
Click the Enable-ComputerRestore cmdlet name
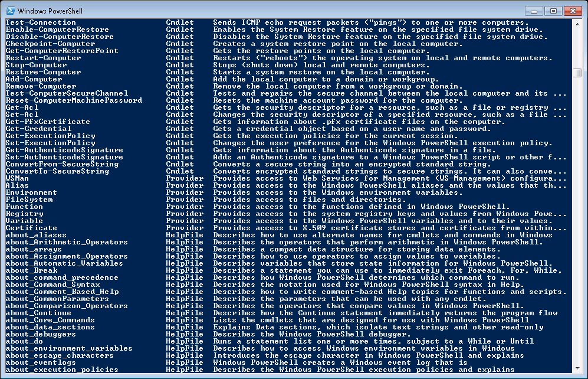pyautogui.click(x=57, y=30)
